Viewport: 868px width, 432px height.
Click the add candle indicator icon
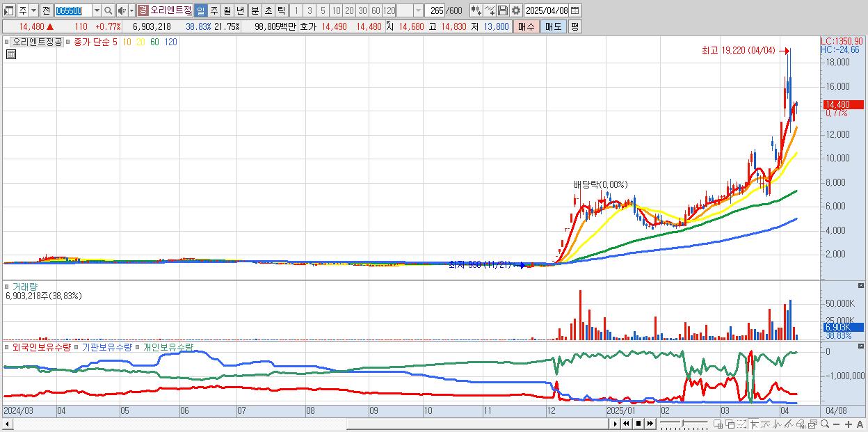[x=476, y=10]
